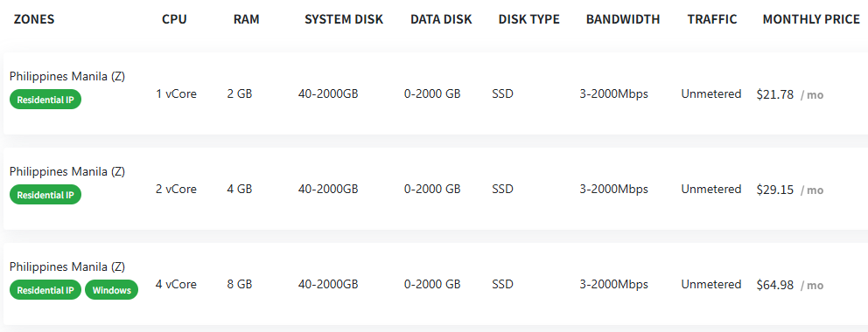Image resolution: width=868 pixels, height=332 pixels.
Task: Click the Residential IP badge in first row
Action: (x=45, y=100)
